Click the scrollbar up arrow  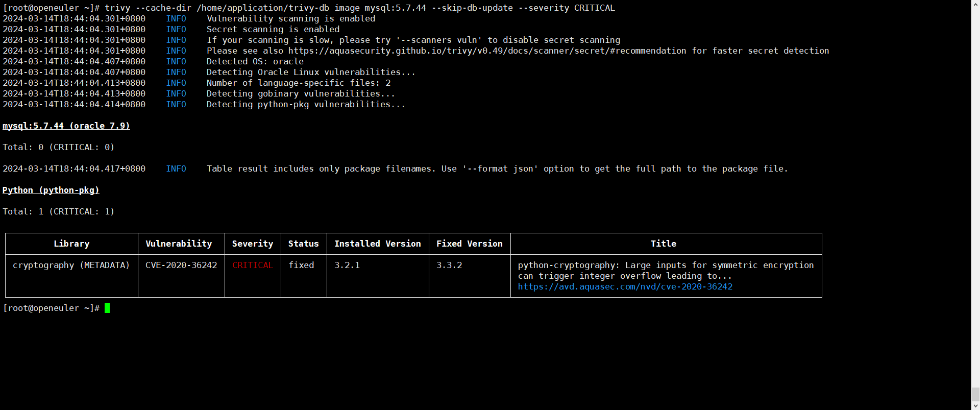coord(975,4)
